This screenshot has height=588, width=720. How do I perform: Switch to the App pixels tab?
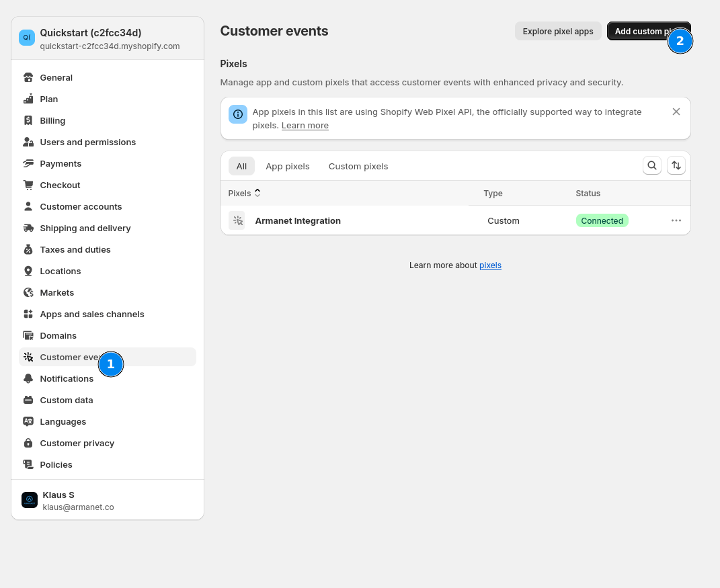[287, 167]
